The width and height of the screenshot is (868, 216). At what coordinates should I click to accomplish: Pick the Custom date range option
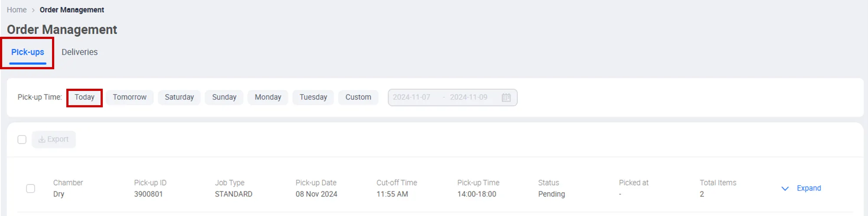[358, 97]
